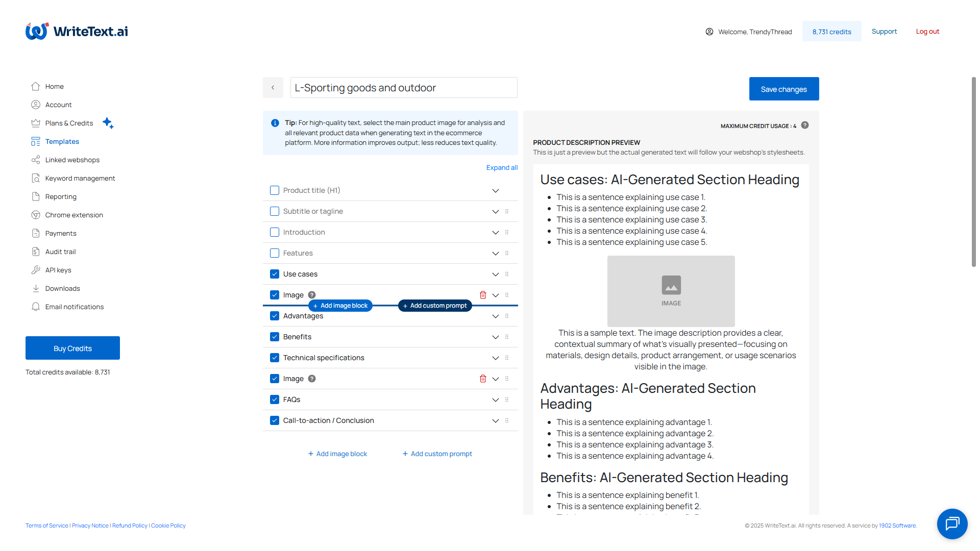This screenshot has height=551, width=980.
Task: Expand the Technical specifications block
Action: (x=495, y=358)
